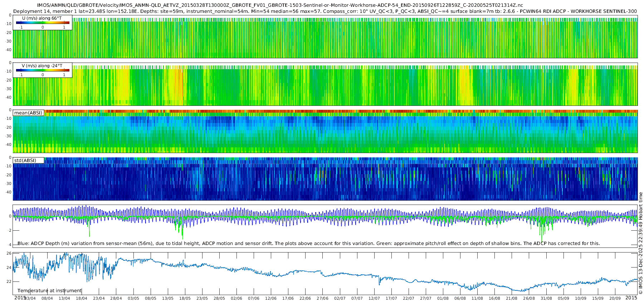
Task: Click the 01/08 date tick label
Action: coord(443,299)
